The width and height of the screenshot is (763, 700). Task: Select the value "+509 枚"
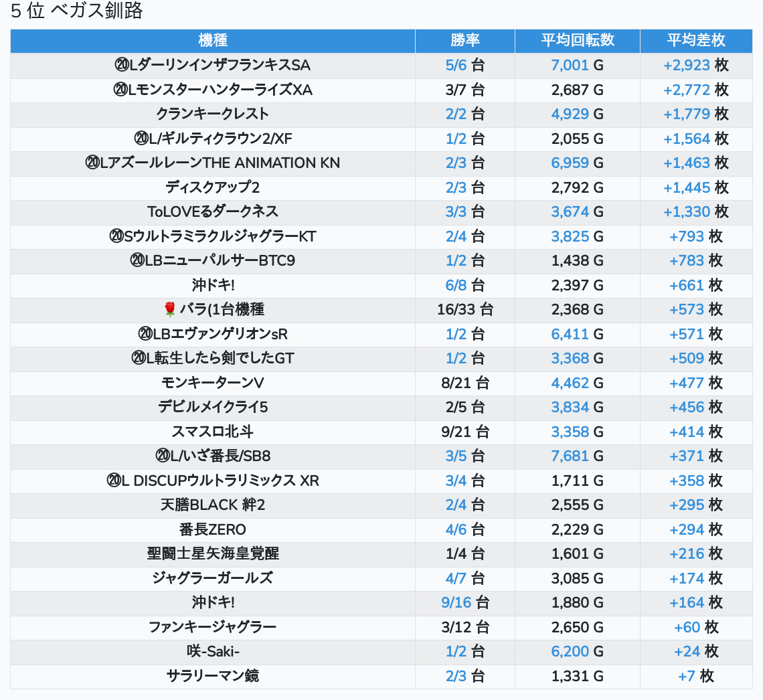click(x=696, y=359)
